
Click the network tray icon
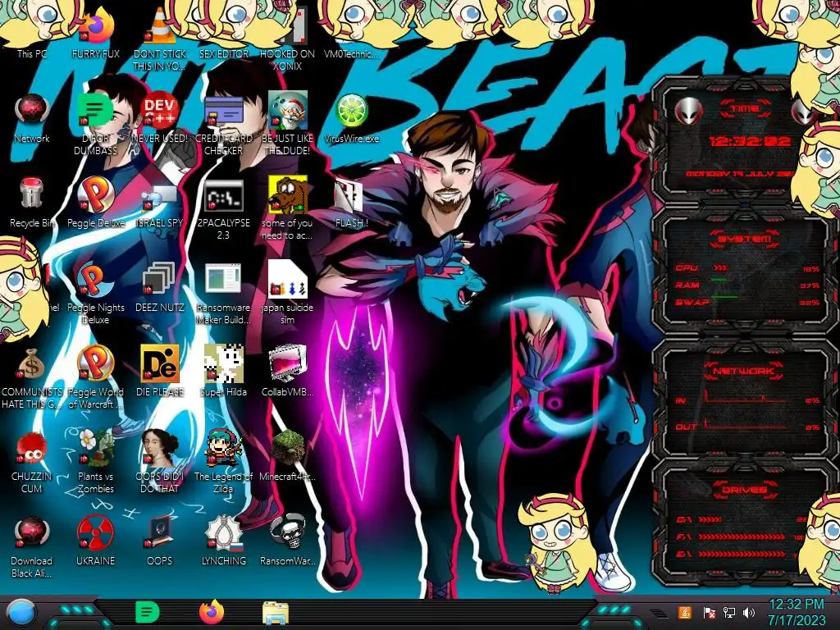point(728,612)
